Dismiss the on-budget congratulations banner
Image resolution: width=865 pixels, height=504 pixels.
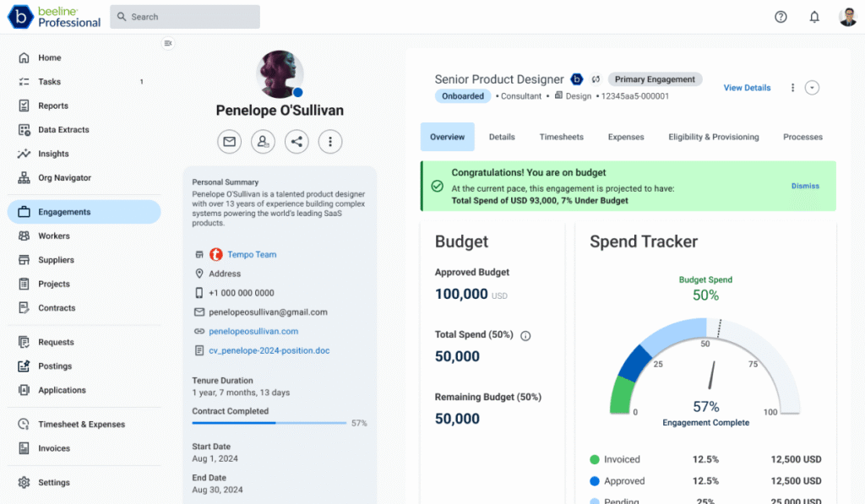[x=804, y=186]
